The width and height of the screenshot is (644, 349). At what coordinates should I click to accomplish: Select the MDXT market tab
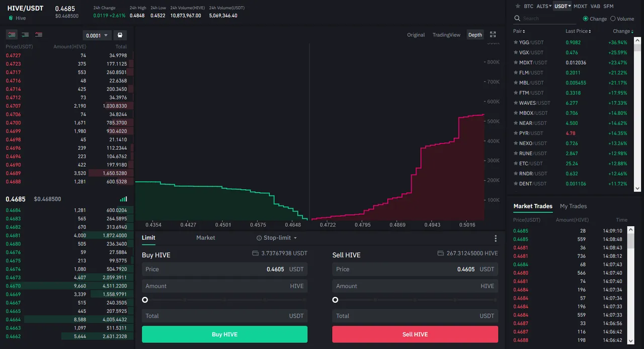click(x=580, y=6)
